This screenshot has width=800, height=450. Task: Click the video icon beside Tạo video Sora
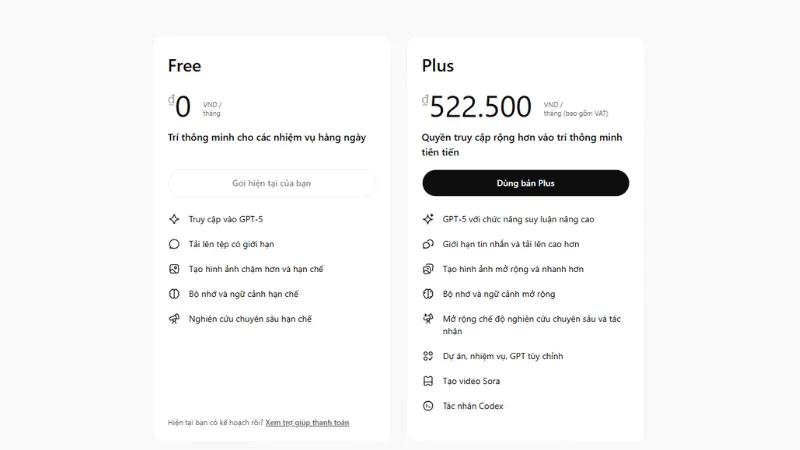click(x=428, y=381)
